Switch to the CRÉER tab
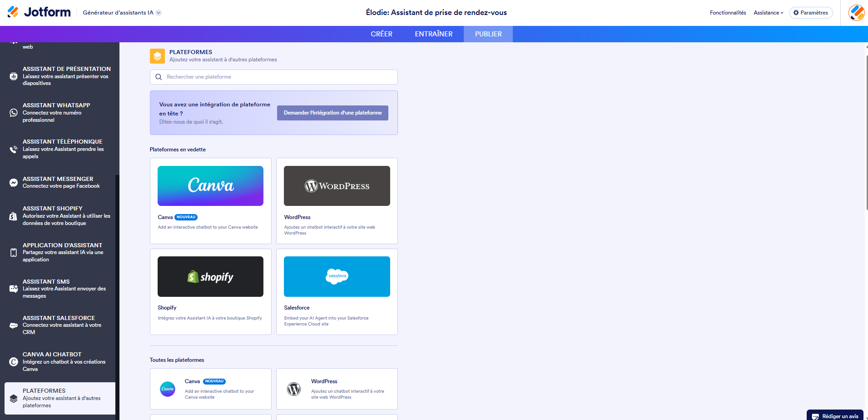868x420 pixels. click(x=382, y=34)
